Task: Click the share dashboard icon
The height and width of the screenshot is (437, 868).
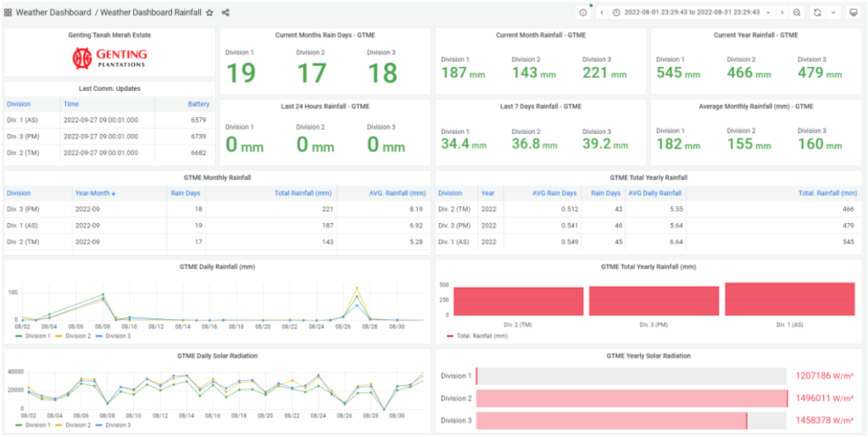Action: coord(226,13)
